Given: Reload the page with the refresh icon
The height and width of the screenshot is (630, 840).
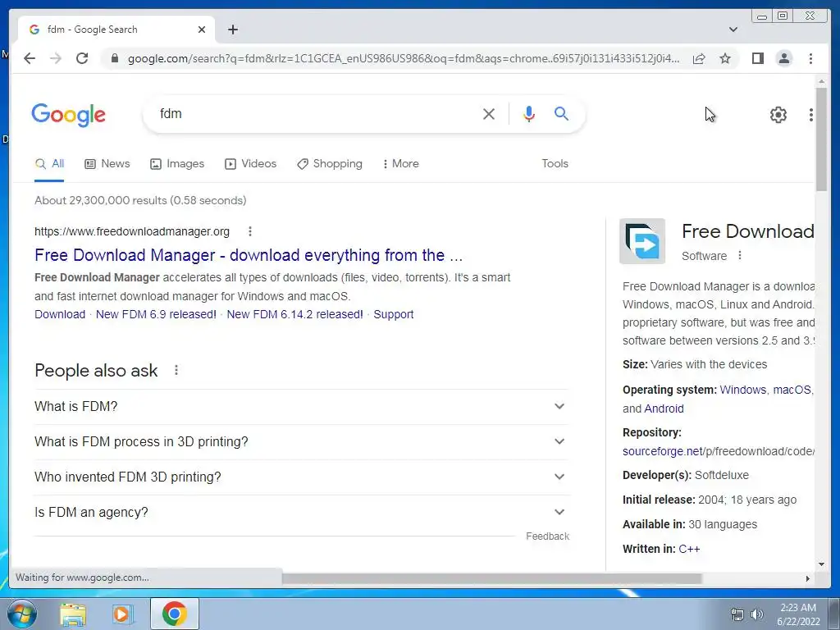Looking at the screenshot, I should [x=82, y=58].
